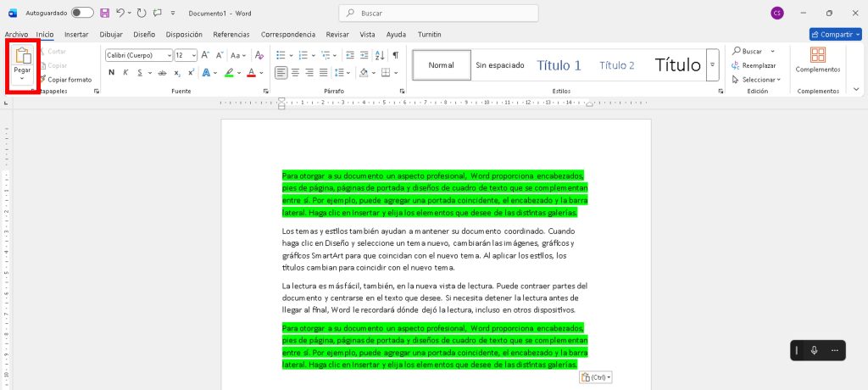
Task: Switch to the Referencias tab
Action: 231,35
